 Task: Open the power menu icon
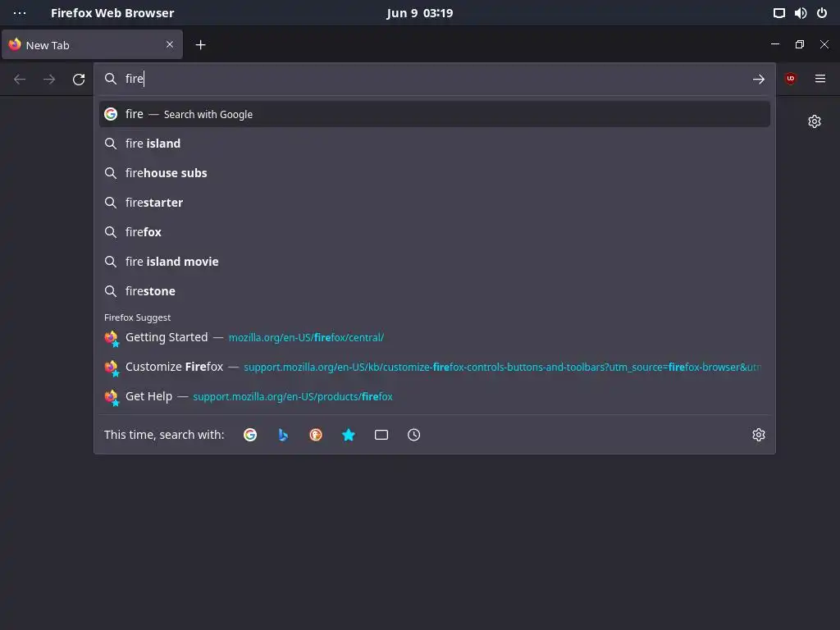point(822,13)
